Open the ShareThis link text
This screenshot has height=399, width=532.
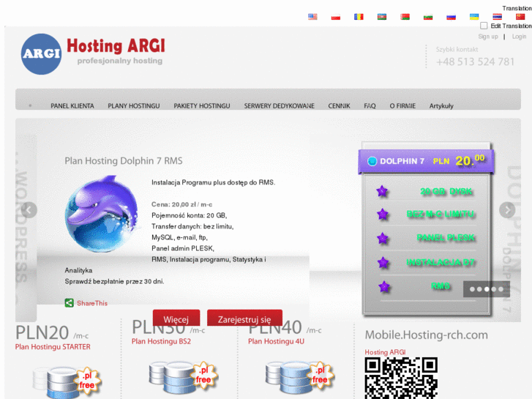(92, 303)
